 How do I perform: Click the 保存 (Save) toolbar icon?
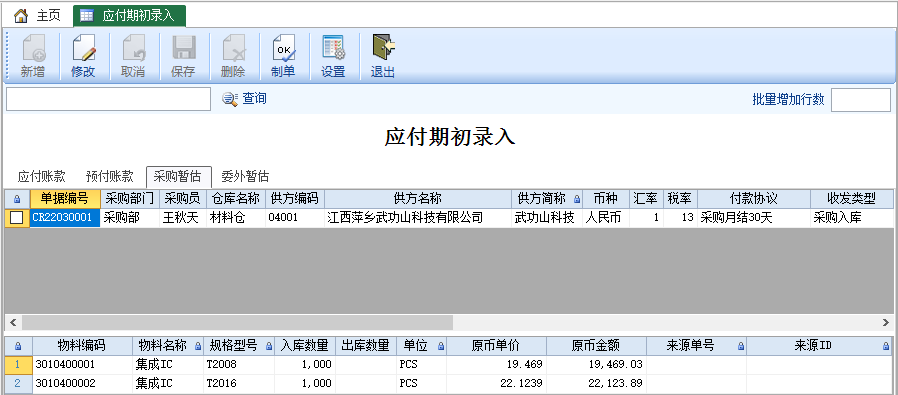[x=183, y=48]
